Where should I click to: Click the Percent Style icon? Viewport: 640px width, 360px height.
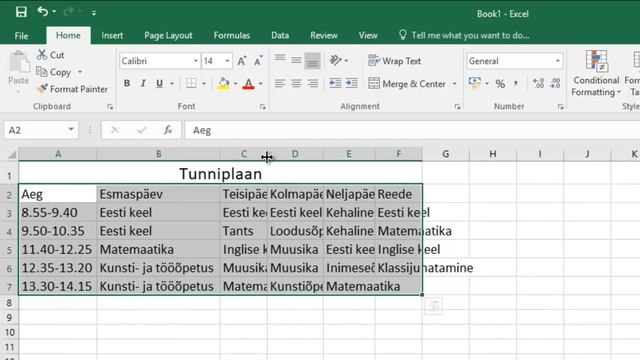coord(500,84)
